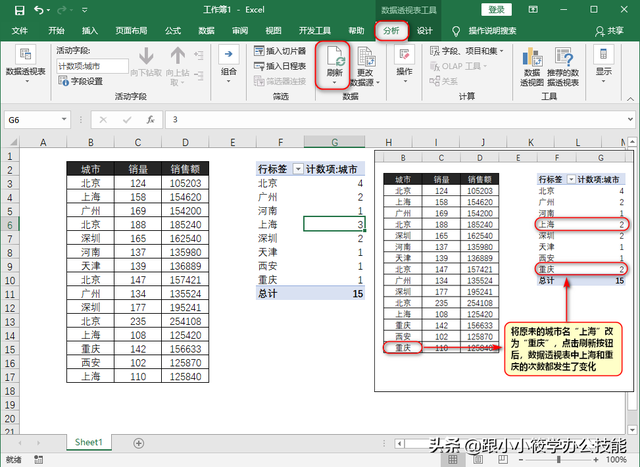Open the 组合 group dropdown
Viewport: 640px width, 467px height.
coord(229,64)
